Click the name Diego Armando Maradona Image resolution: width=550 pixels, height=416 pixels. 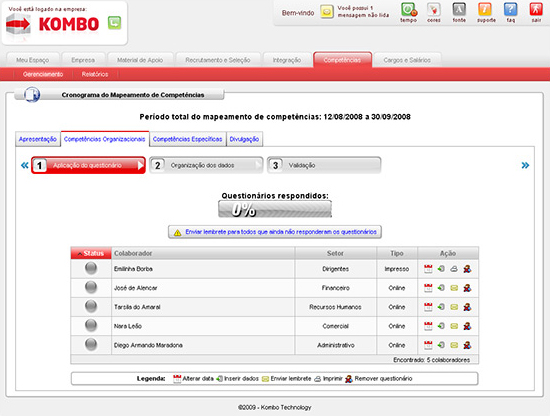pyautogui.click(x=148, y=345)
